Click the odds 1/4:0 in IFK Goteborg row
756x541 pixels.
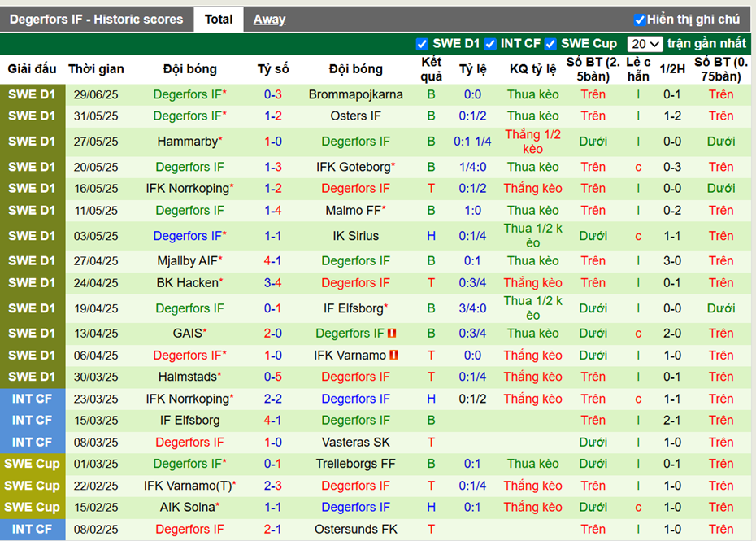(x=472, y=167)
